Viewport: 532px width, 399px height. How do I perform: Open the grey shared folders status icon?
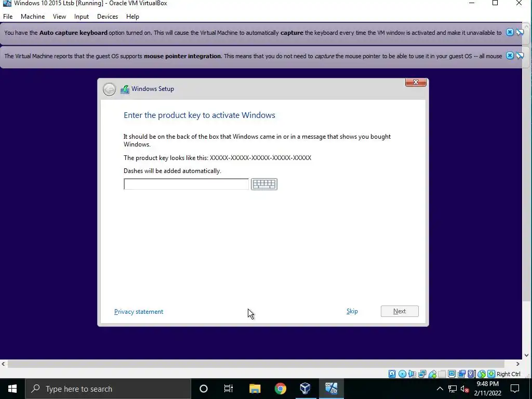click(x=442, y=374)
